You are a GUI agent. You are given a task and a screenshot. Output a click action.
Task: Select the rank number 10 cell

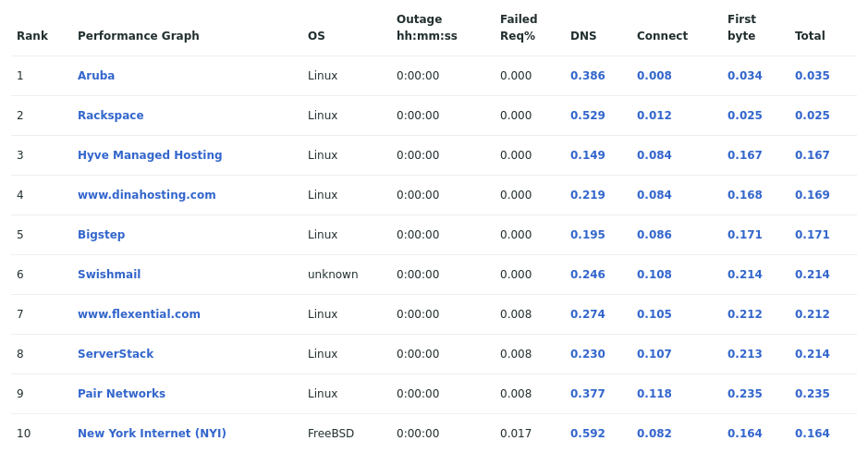coord(23,434)
